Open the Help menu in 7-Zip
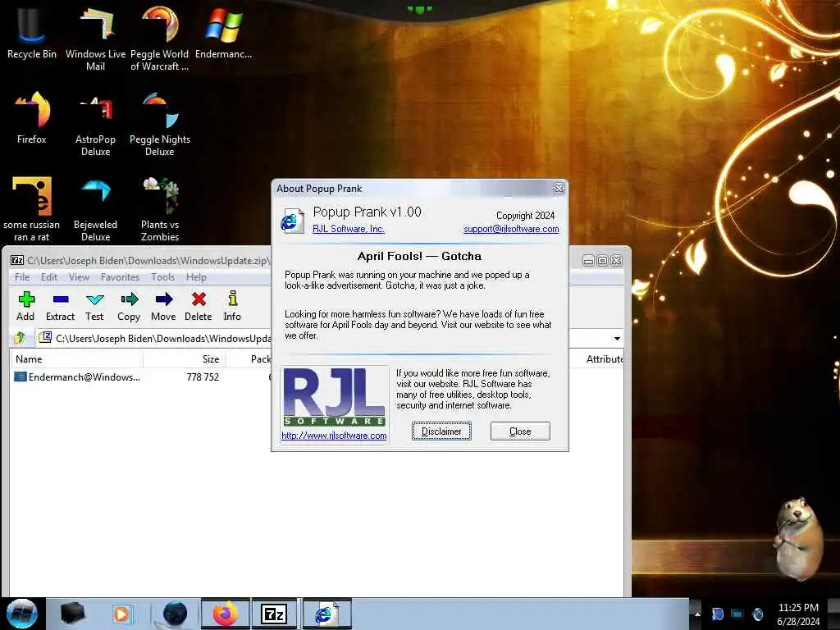 (196, 277)
